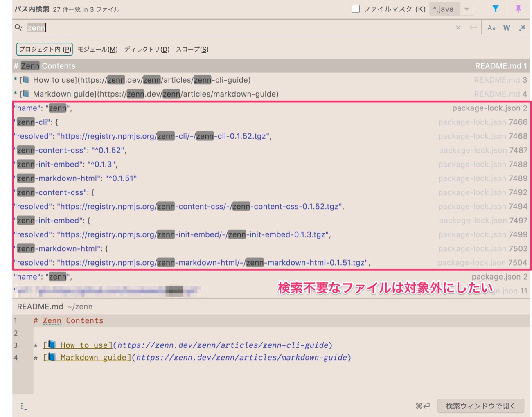Select "zenn-content-css": "^0.1.52" result

click(x=271, y=150)
